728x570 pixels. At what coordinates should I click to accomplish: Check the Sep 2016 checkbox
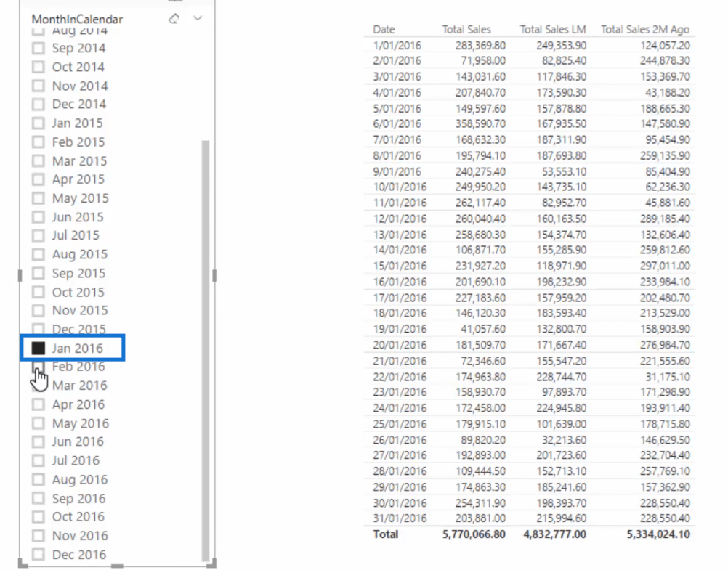(39, 499)
